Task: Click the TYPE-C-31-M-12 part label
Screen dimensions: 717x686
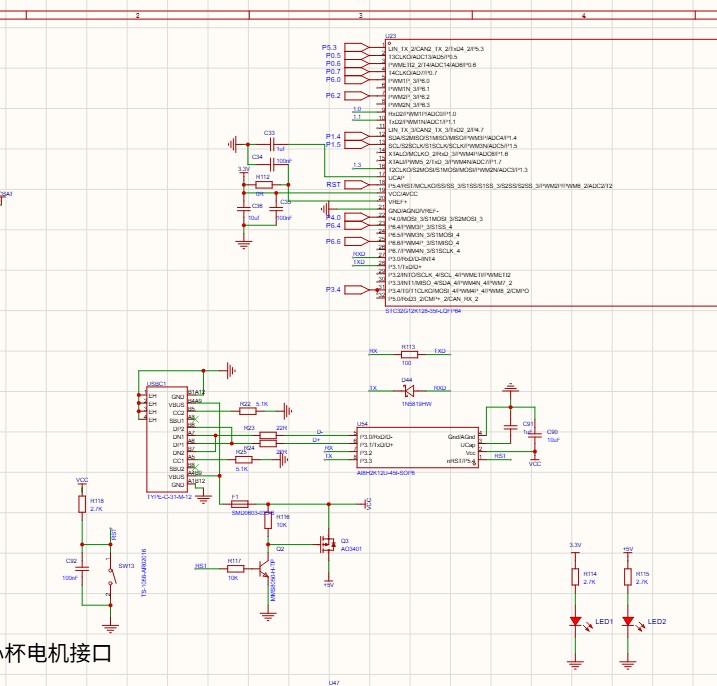Action: tap(169, 497)
